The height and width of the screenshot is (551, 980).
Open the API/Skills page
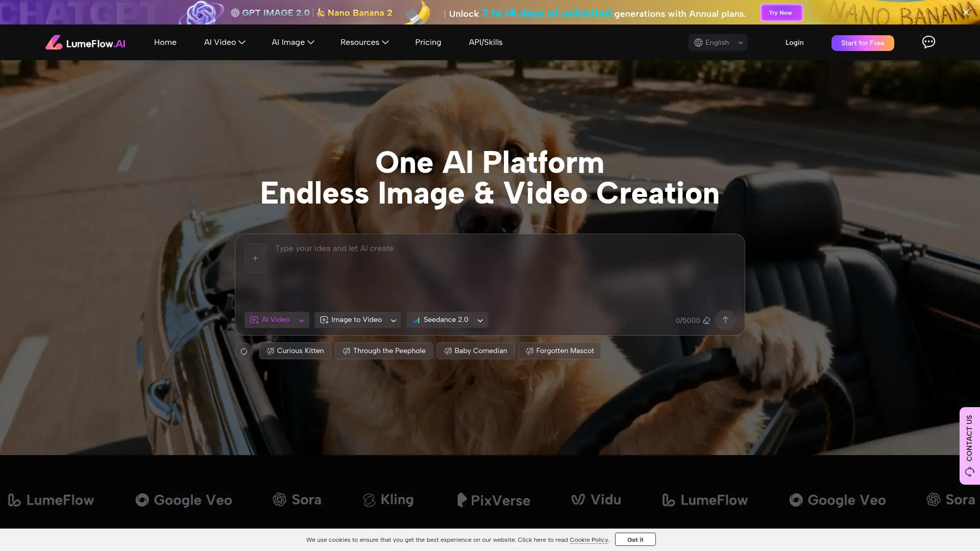click(486, 42)
